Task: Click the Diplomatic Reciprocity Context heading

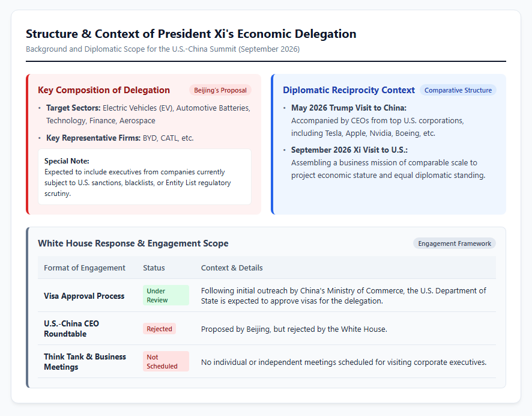Action: tap(349, 90)
